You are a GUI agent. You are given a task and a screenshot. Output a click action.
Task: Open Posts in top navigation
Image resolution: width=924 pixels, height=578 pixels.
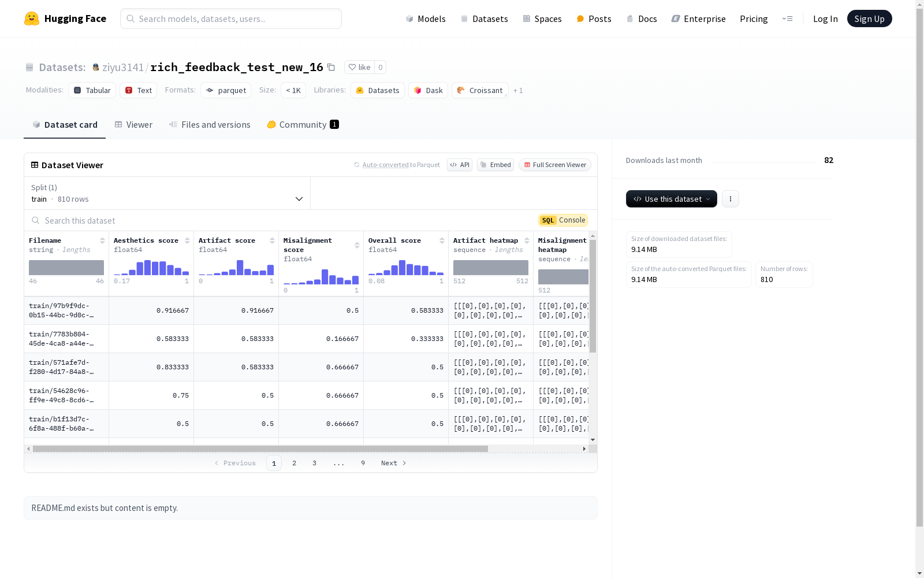594,18
